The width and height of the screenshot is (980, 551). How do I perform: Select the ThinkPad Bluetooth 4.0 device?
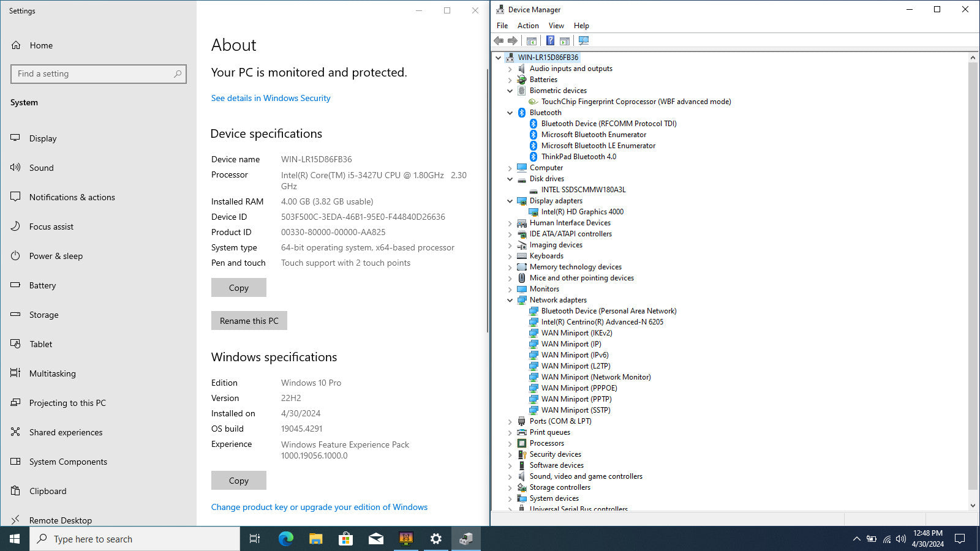pos(578,157)
